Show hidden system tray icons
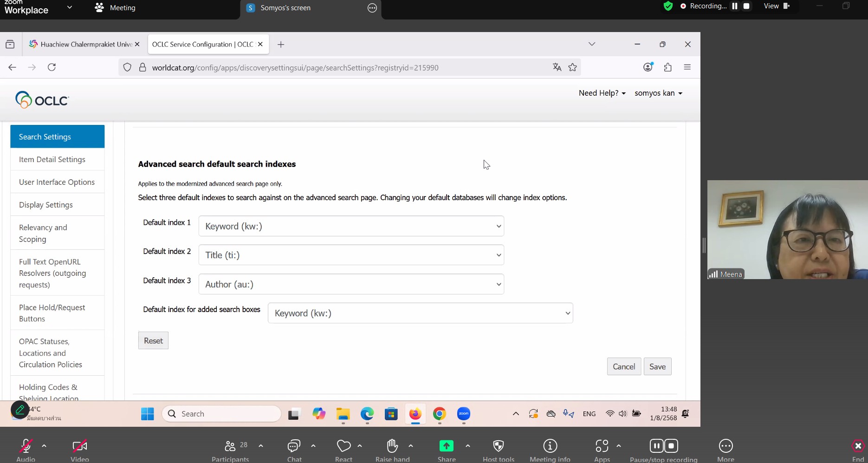This screenshot has height=463, width=868. click(516, 414)
